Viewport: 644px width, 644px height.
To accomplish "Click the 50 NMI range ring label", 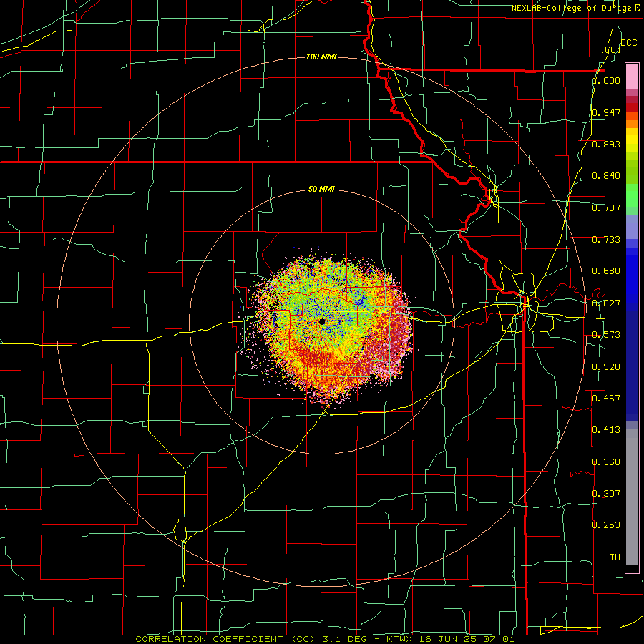I will (321, 189).
